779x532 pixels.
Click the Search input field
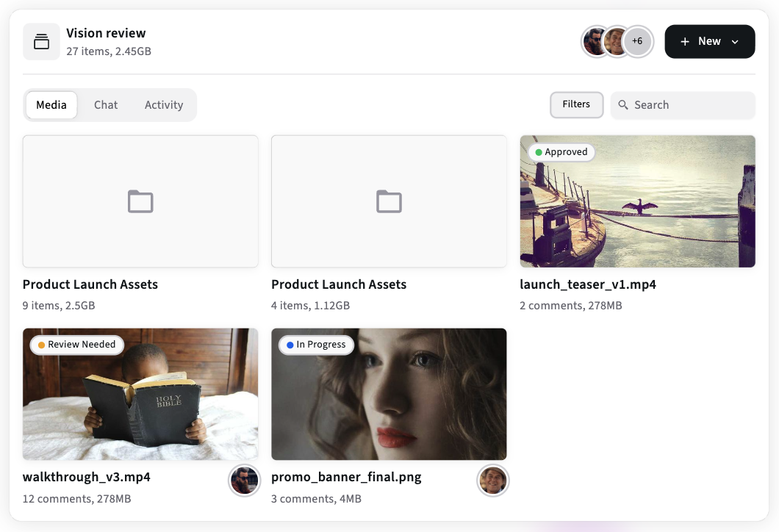pyautogui.click(x=683, y=105)
